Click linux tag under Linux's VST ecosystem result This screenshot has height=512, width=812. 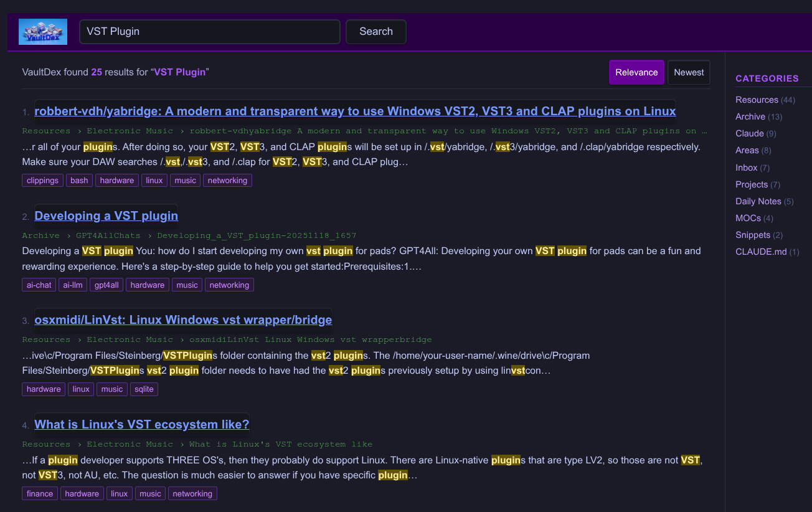point(120,494)
